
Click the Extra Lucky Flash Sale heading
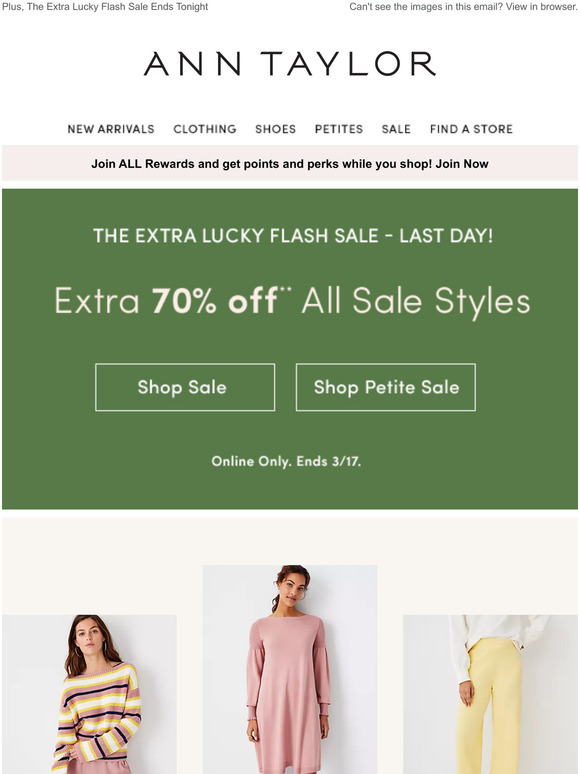point(293,235)
